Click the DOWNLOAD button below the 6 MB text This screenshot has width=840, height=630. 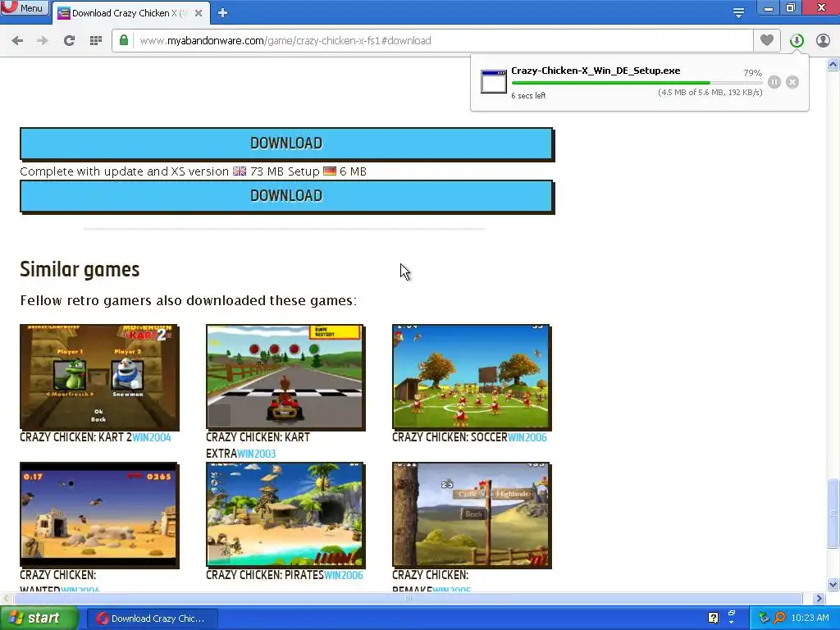click(286, 196)
